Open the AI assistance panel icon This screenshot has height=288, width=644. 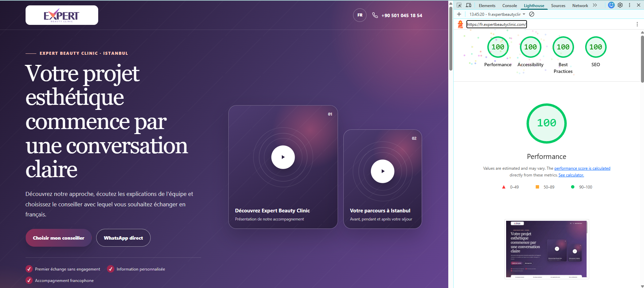click(x=611, y=5)
